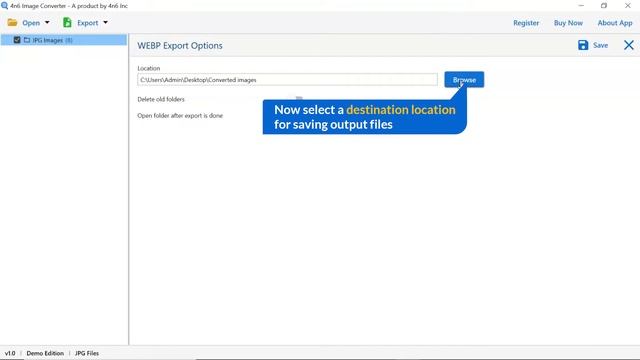
Task: Click the Location path input field
Action: [x=287, y=80]
